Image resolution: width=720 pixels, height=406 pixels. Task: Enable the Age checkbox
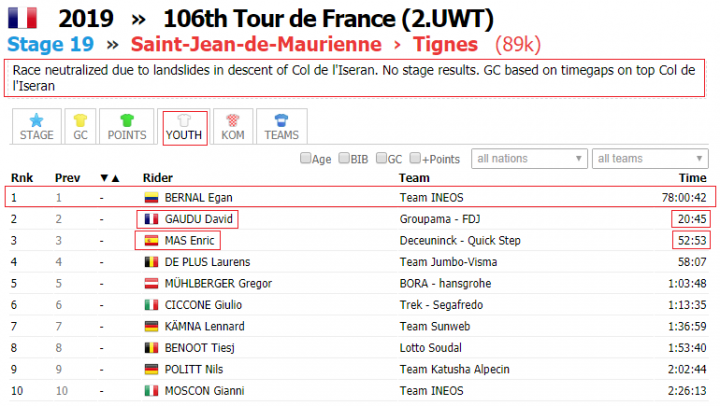305,158
